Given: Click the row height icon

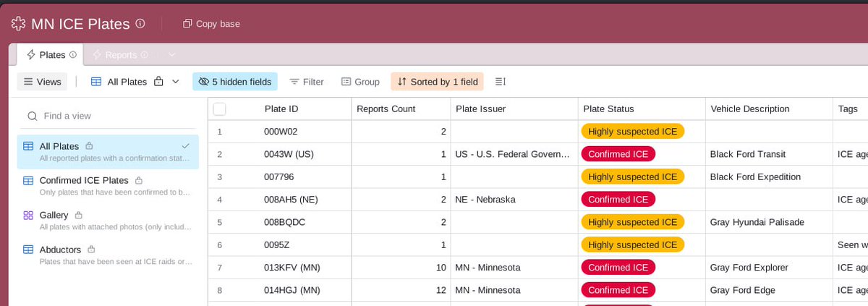Looking at the screenshot, I should coord(500,82).
